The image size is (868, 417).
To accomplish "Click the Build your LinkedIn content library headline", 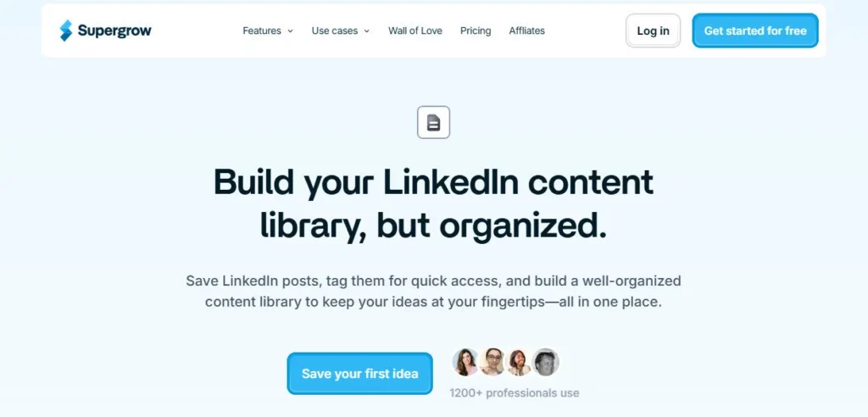I will (x=434, y=203).
